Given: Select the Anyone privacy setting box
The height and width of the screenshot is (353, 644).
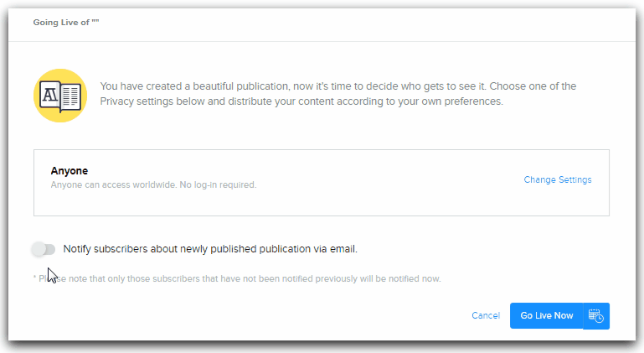Looking at the screenshot, I should [321, 183].
